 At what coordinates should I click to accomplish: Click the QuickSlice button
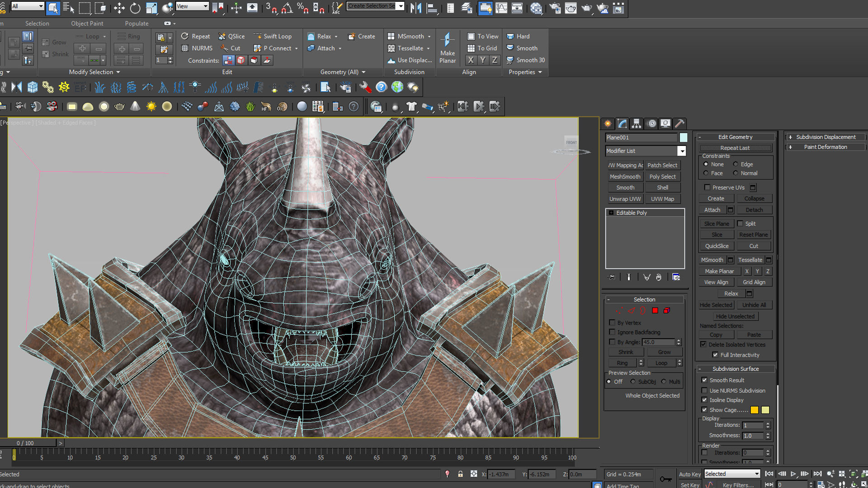coord(717,246)
